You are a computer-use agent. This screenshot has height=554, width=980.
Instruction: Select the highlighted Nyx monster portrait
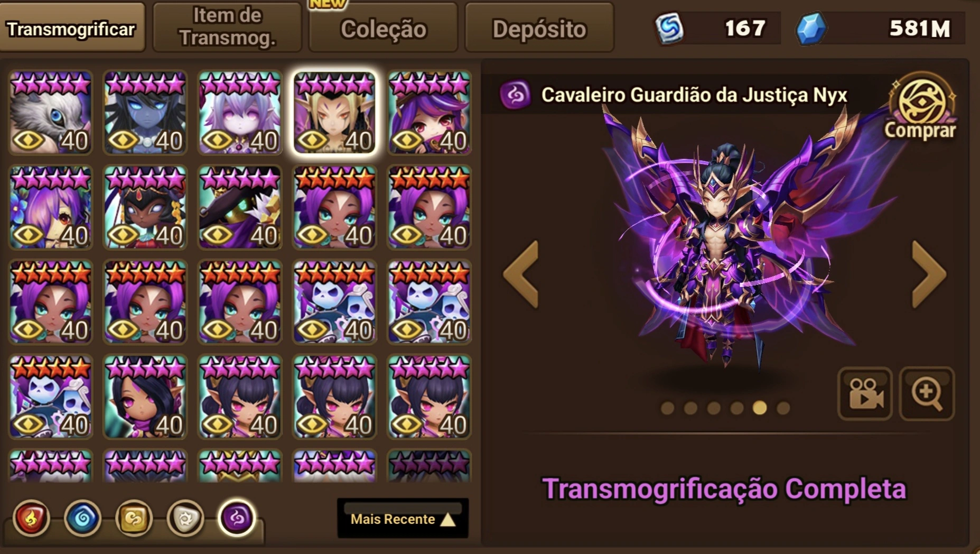334,113
